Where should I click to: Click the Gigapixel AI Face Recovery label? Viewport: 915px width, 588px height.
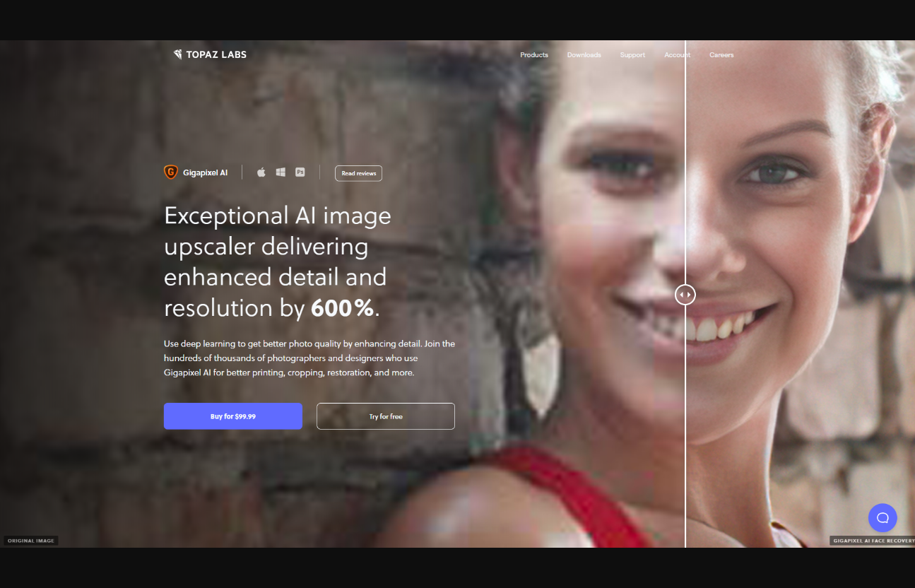pos(873,541)
